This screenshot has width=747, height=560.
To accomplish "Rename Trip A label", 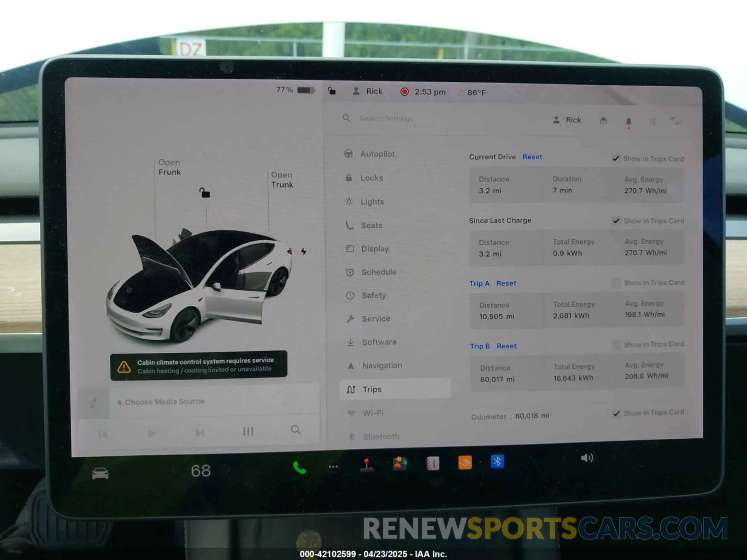I will click(x=479, y=283).
